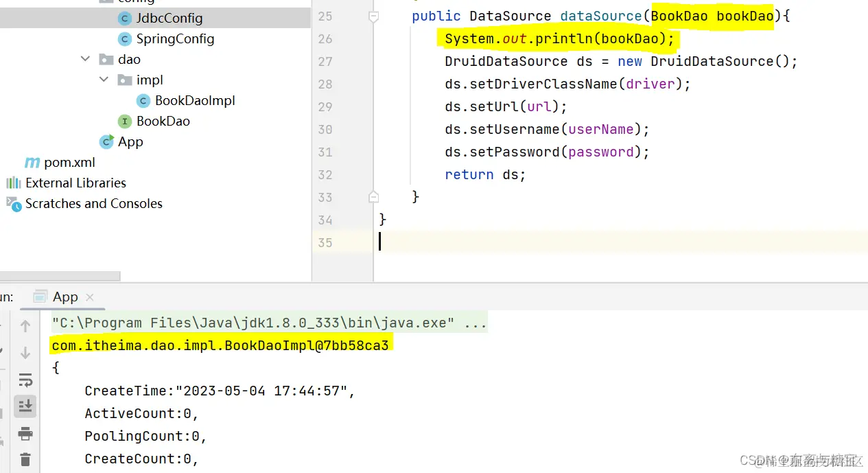The width and height of the screenshot is (868, 473).
Task: Click line number 35 in the gutter
Action: (x=325, y=242)
